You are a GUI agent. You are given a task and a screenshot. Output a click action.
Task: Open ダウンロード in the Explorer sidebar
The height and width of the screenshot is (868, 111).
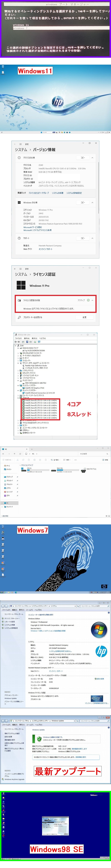(9, 481)
